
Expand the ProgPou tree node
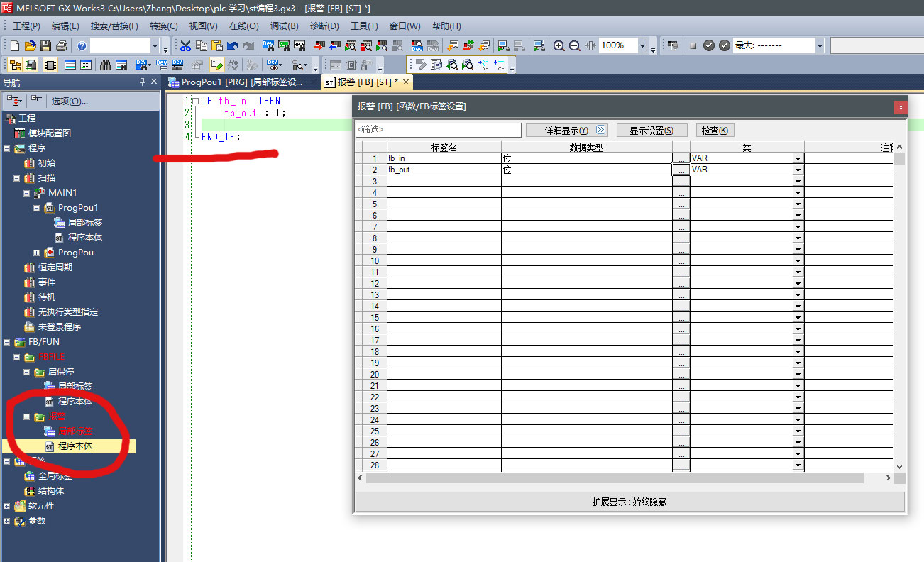coord(37,253)
